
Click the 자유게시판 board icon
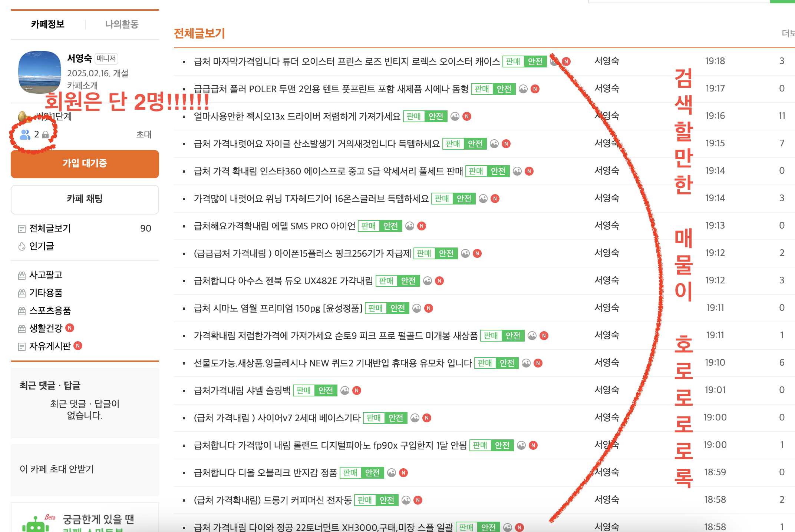point(22,346)
